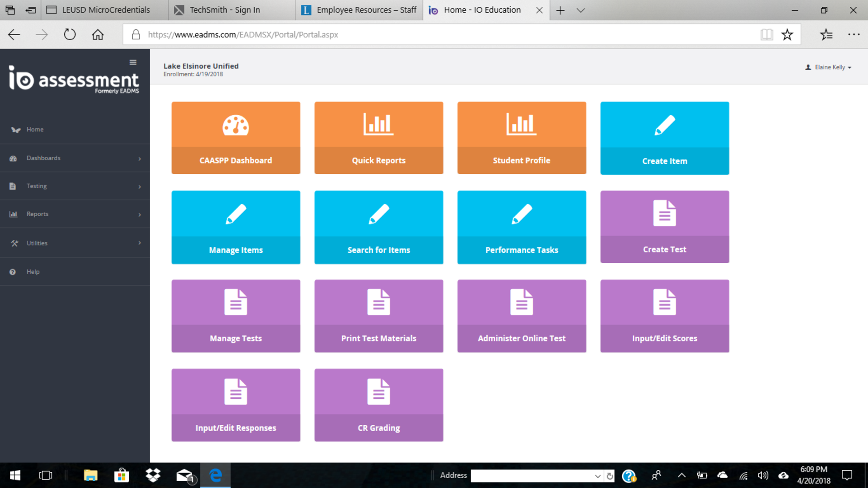This screenshot has width=868, height=488.
Task: Toggle the browser reading view icon
Action: [x=766, y=35]
